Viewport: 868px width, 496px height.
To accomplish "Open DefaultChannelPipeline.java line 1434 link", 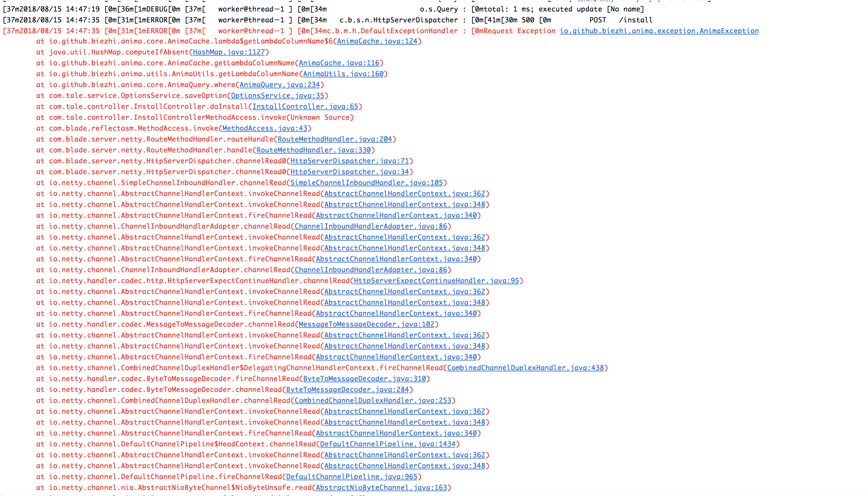I will click(x=388, y=444).
